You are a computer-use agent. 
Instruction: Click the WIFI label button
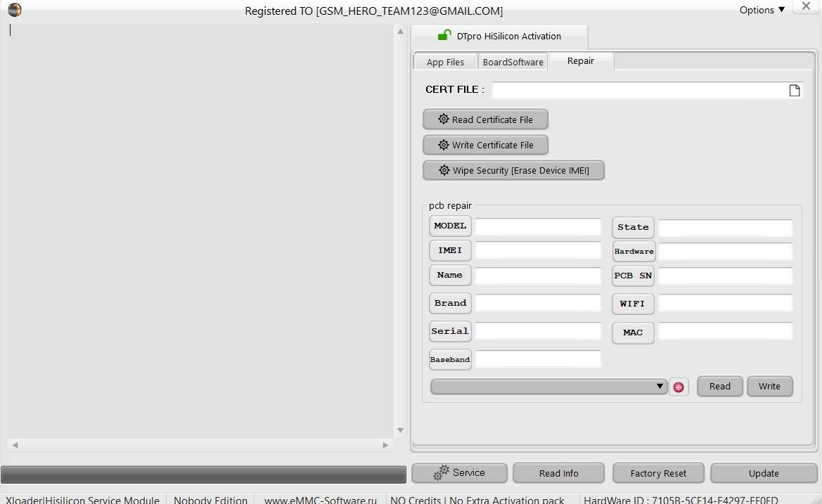[x=633, y=304]
